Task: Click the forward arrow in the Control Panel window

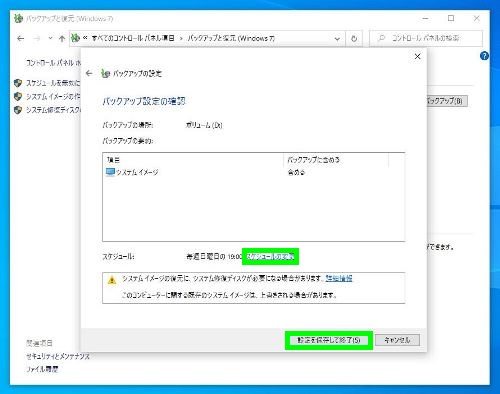Action: 37,39
